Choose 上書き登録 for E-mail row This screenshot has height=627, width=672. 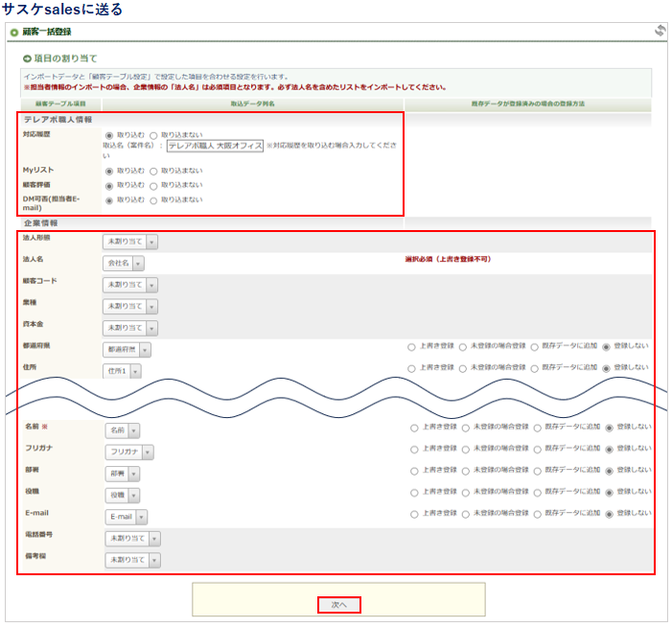tap(414, 514)
